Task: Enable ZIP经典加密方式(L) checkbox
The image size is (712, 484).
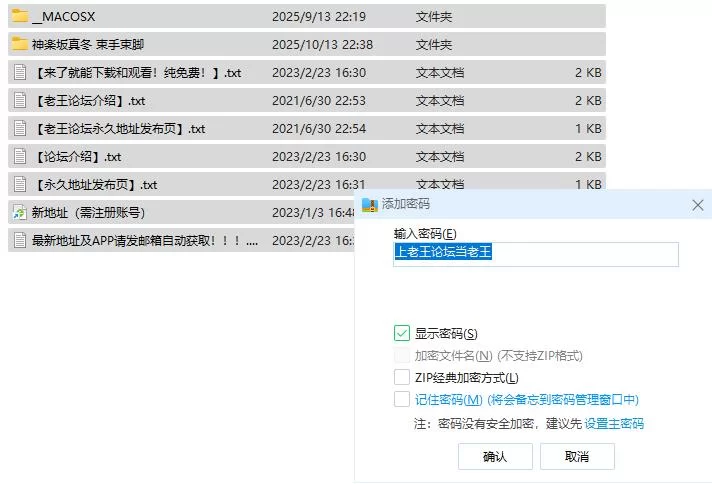Action: (402, 377)
